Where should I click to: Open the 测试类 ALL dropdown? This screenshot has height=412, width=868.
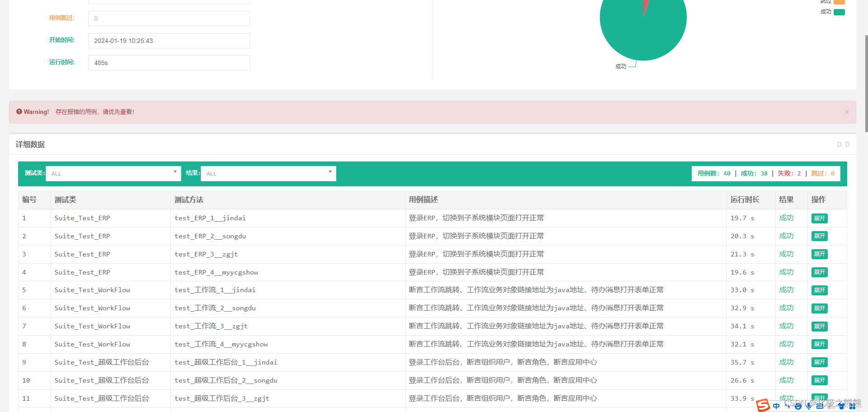pyautogui.click(x=113, y=173)
